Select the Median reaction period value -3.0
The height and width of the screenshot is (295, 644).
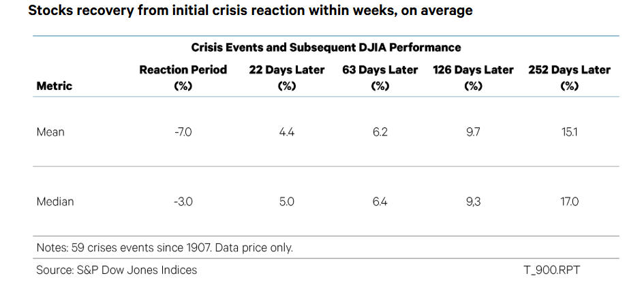(x=183, y=202)
